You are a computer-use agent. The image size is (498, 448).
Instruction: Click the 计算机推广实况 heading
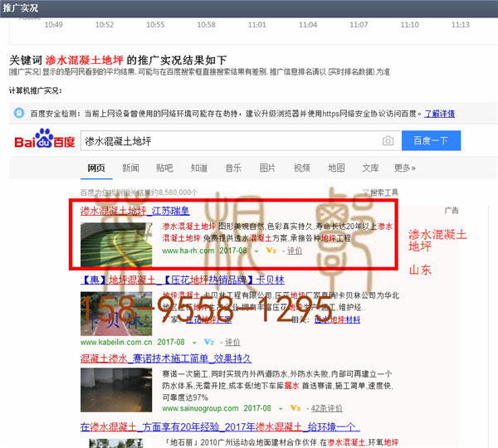35,90
